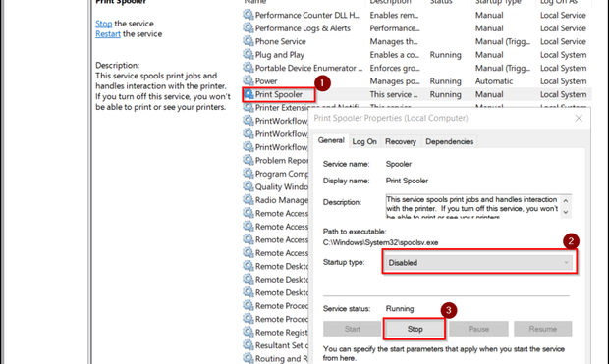Image resolution: width=609 pixels, height=364 pixels.
Task: Click gear icon of Performance Logs & Alerts
Action: click(249, 27)
